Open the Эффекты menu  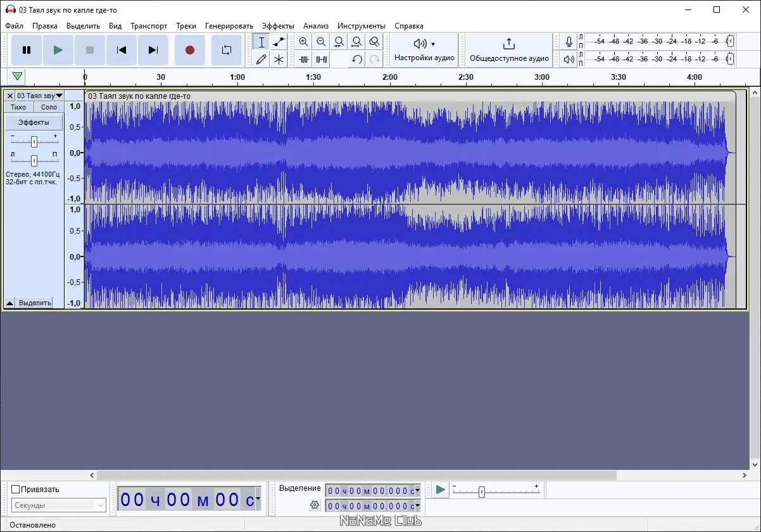tap(278, 26)
